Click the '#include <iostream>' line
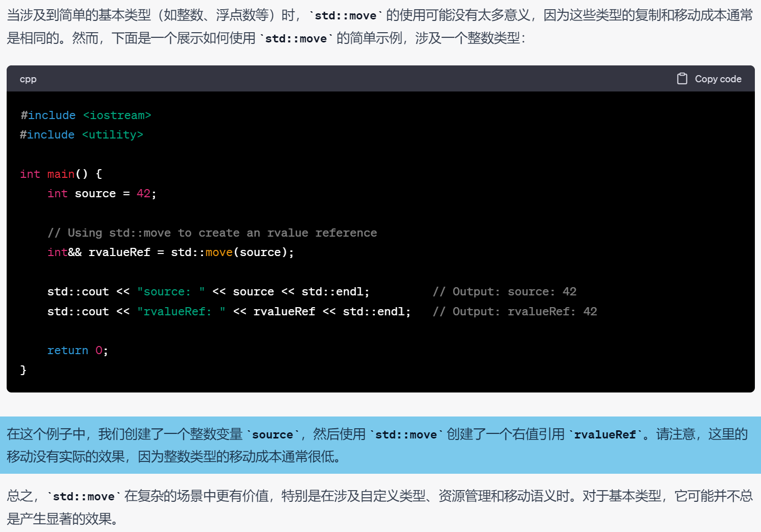The width and height of the screenshot is (761, 532). [x=86, y=115]
